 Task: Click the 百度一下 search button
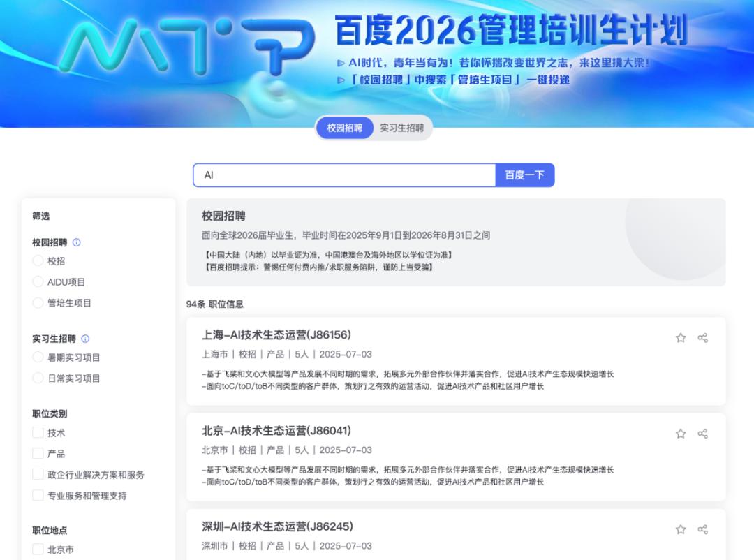[524, 175]
